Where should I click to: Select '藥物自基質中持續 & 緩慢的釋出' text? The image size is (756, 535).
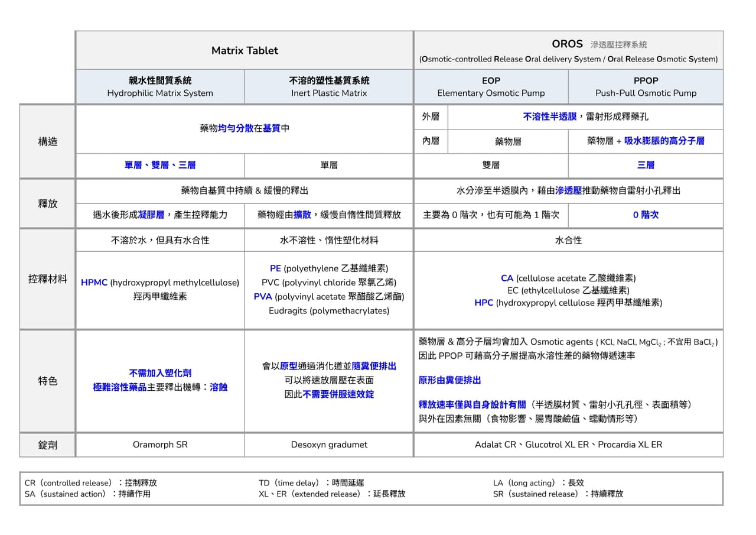click(245, 191)
